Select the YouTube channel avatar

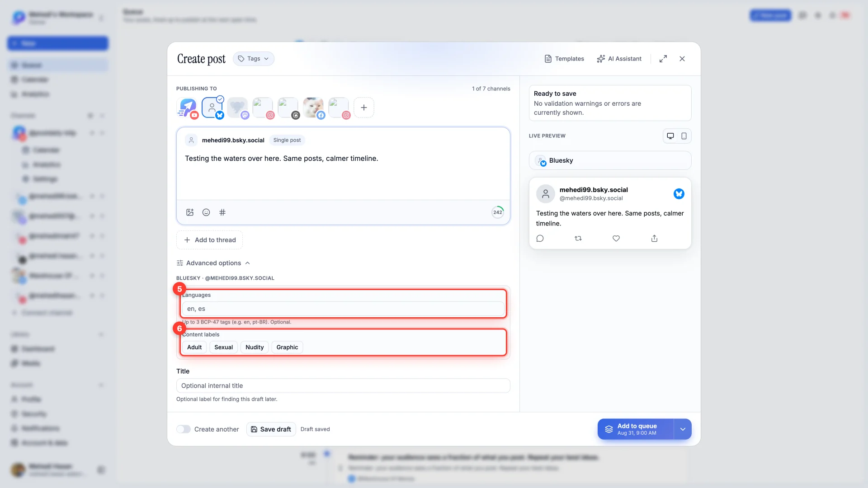[187, 108]
